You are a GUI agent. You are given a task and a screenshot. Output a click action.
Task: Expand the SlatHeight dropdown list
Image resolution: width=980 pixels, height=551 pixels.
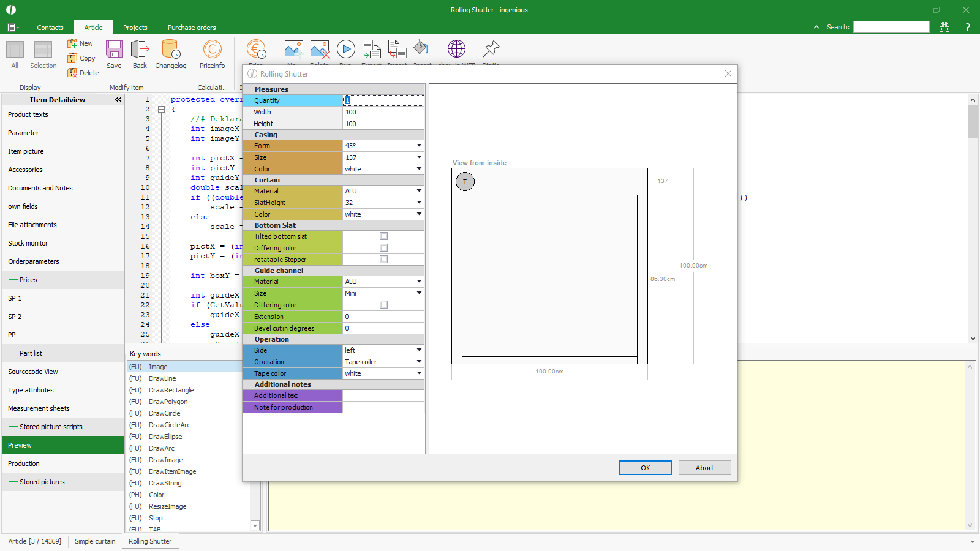click(419, 203)
